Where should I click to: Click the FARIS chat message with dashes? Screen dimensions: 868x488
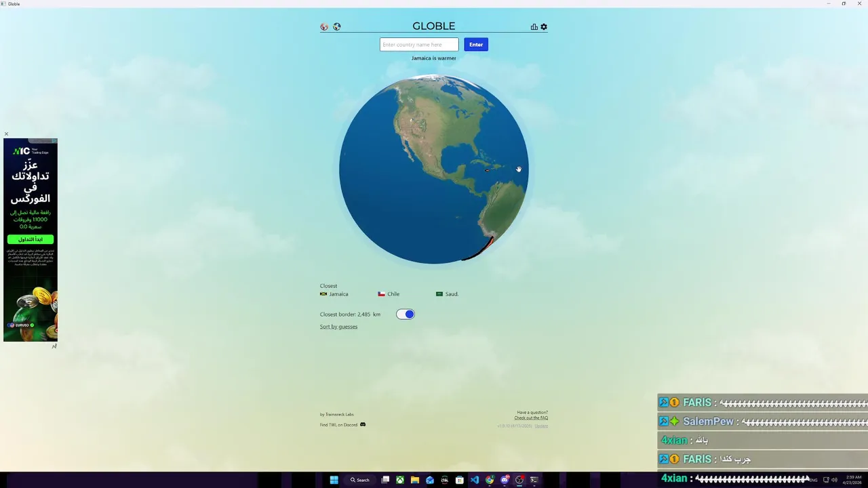763,403
